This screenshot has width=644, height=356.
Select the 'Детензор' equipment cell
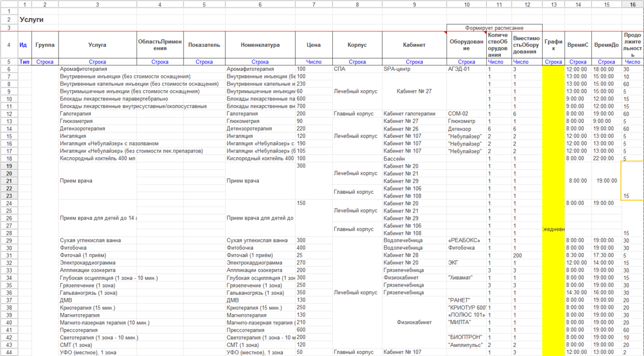pos(466,129)
